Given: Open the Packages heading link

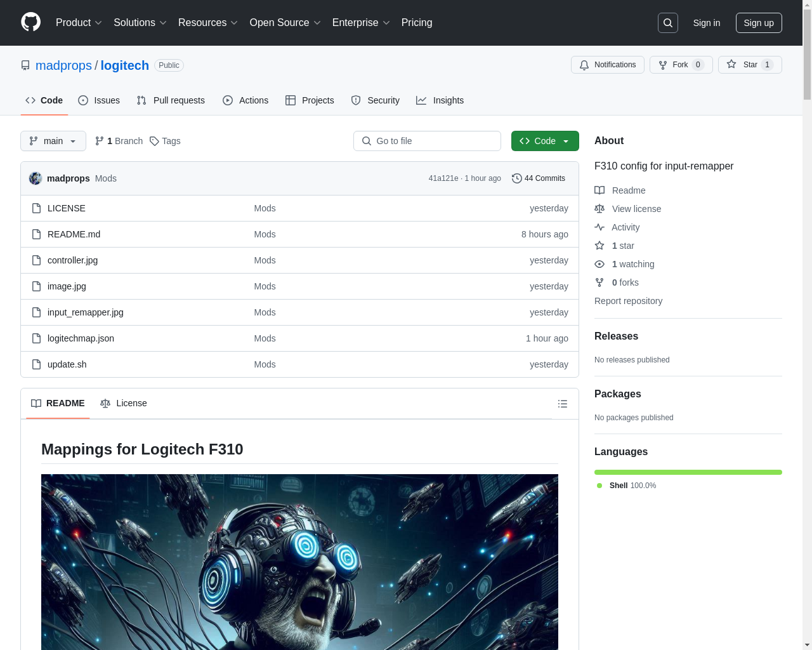Looking at the screenshot, I should click(x=617, y=394).
